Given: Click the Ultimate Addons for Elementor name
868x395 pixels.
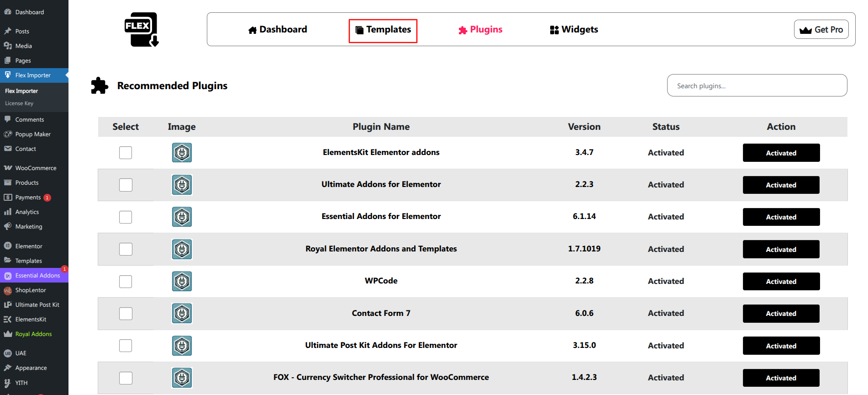Looking at the screenshot, I should 381,184.
